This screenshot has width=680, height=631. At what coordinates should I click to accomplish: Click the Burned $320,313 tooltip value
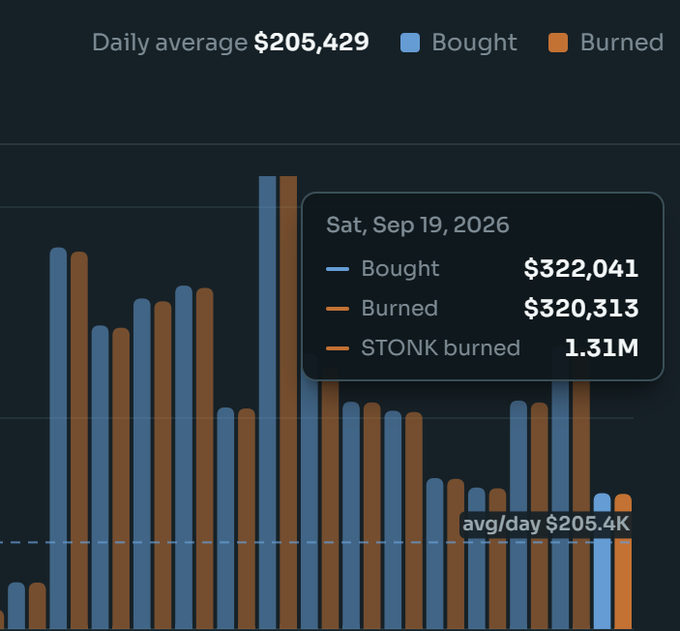[x=581, y=308]
